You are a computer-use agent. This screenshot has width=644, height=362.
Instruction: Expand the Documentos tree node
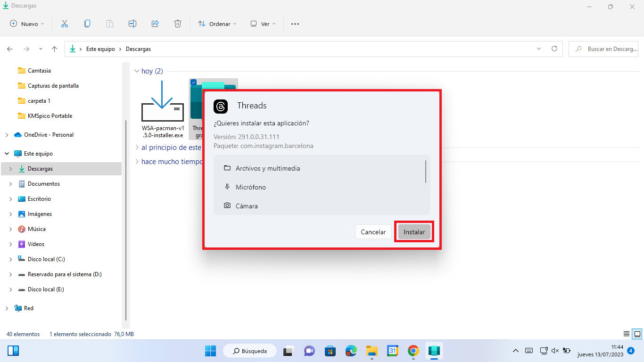pyautogui.click(x=11, y=184)
